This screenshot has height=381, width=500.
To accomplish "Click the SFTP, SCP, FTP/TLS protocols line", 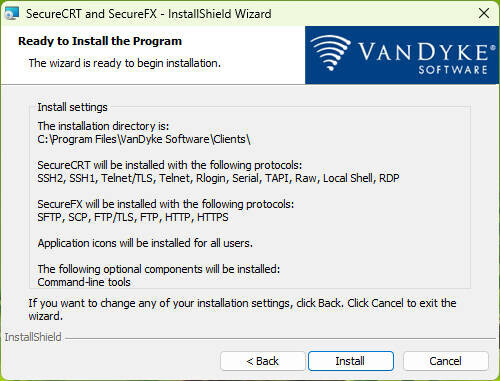I will click(x=133, y=217).
